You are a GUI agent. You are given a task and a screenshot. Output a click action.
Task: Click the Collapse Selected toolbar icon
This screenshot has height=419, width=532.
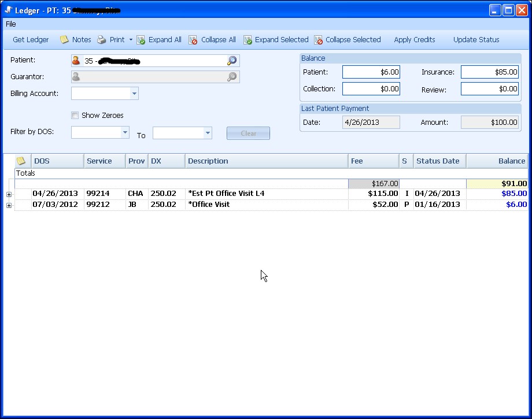pos(318,39)
